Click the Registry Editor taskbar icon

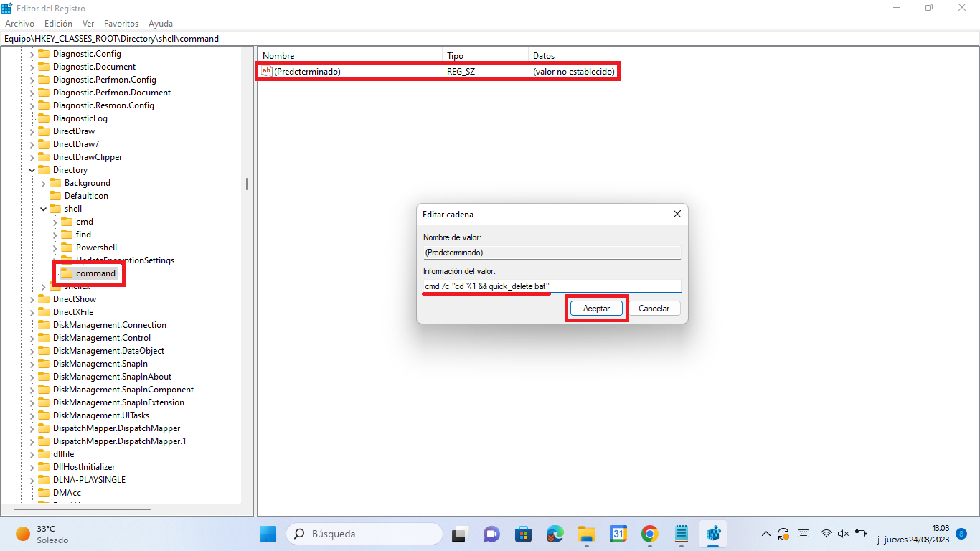(x=713, y=534)
